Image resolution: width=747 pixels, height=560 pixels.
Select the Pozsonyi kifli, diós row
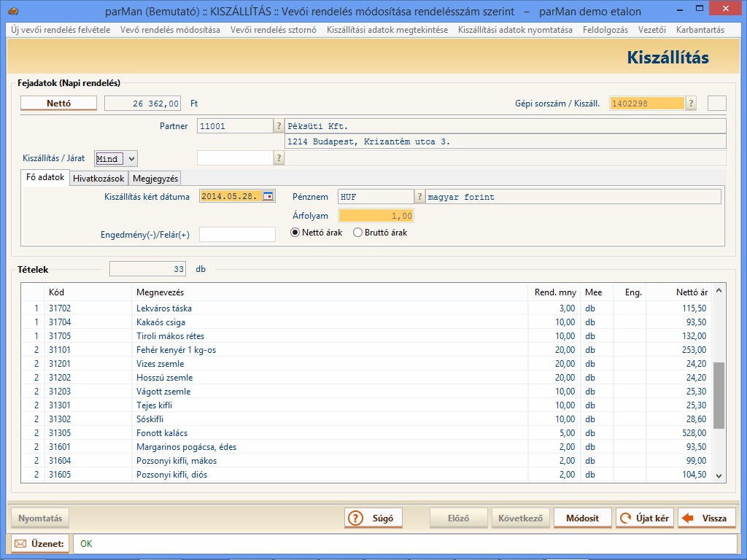pyautogui.click(x=367, y=474)
